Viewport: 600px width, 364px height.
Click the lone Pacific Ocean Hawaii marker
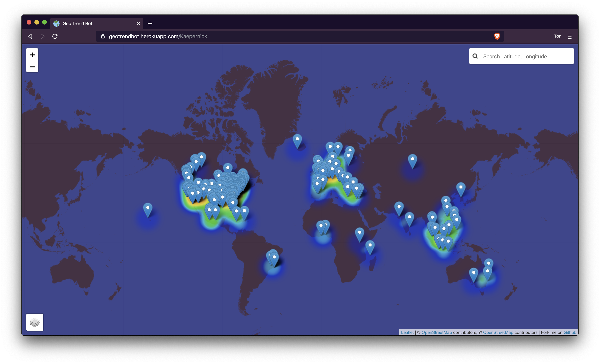coord(147,209)
